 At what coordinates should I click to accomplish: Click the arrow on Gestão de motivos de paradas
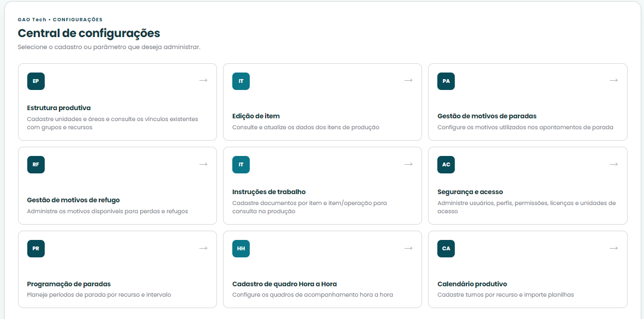(x=613, y=81)
